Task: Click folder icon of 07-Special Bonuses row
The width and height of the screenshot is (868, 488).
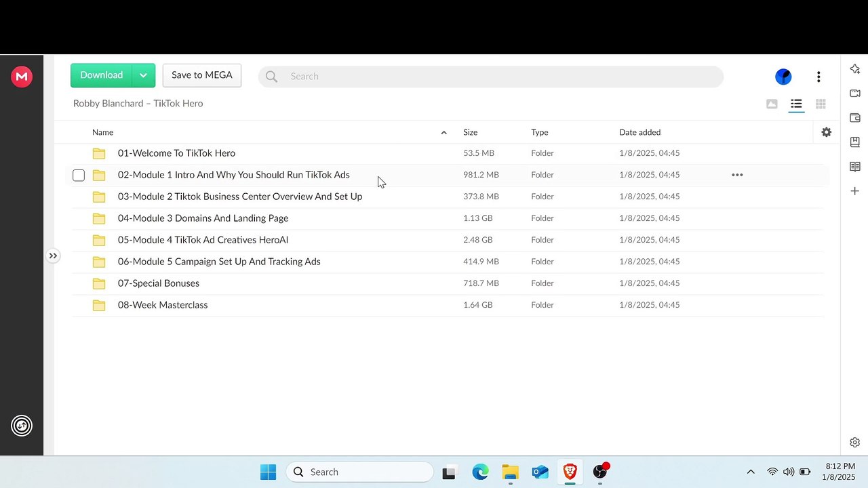Action: tap(99, 283)
